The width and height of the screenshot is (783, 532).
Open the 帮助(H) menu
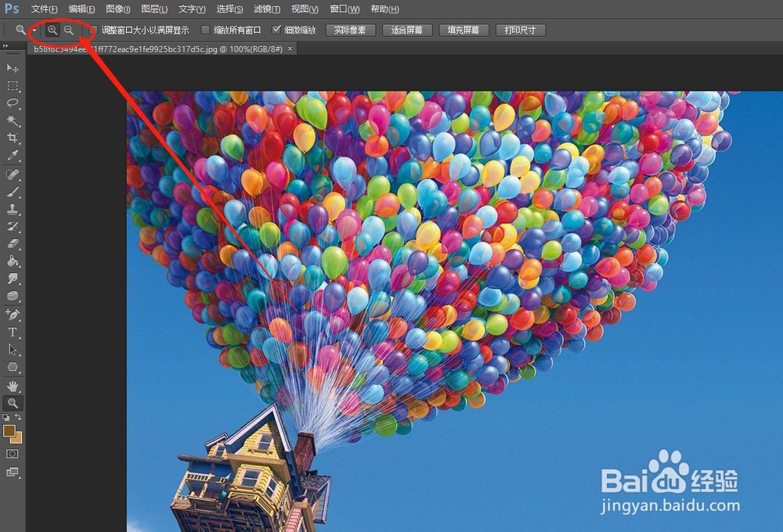384,9
